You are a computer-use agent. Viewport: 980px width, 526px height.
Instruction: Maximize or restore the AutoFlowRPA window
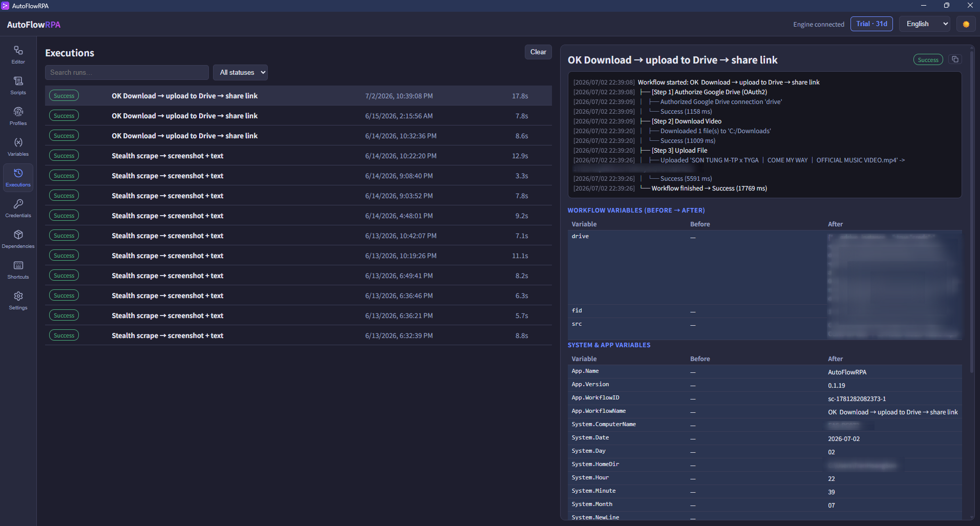click(946, 6)
